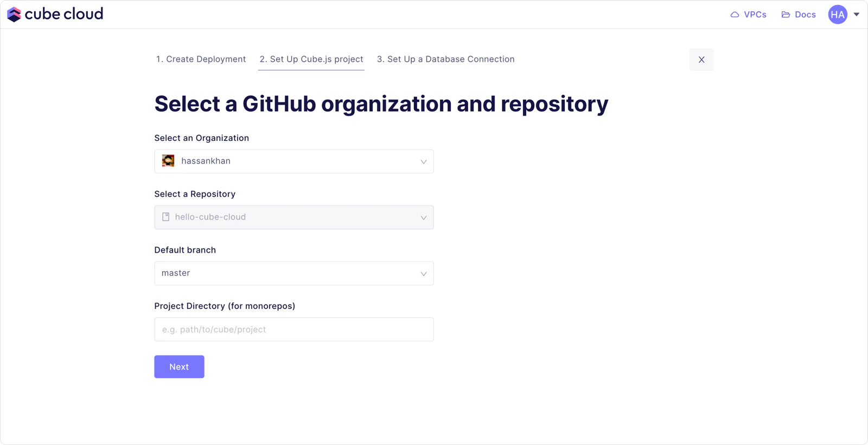868x445 pixels.
Task: Click the Cube Cloud logo
Action: [x=55, y=14]
